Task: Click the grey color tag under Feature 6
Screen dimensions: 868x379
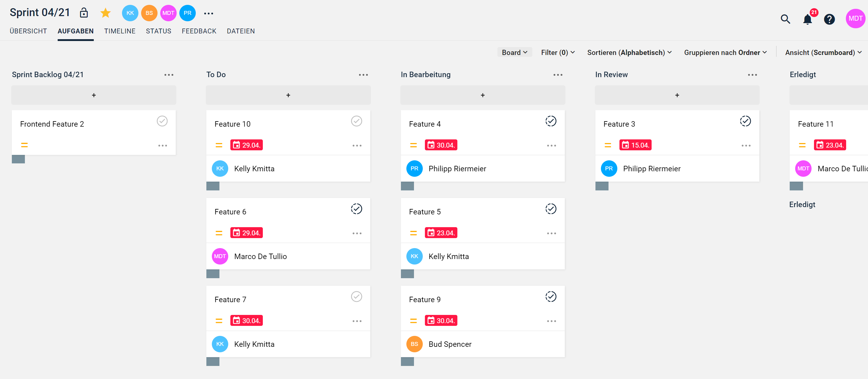Action: coord(213,274)
